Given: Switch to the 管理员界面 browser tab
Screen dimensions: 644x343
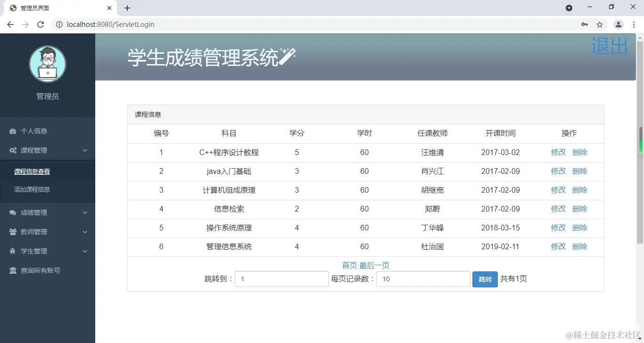Looking at the screenshot, I should click(x=59, y=8).
